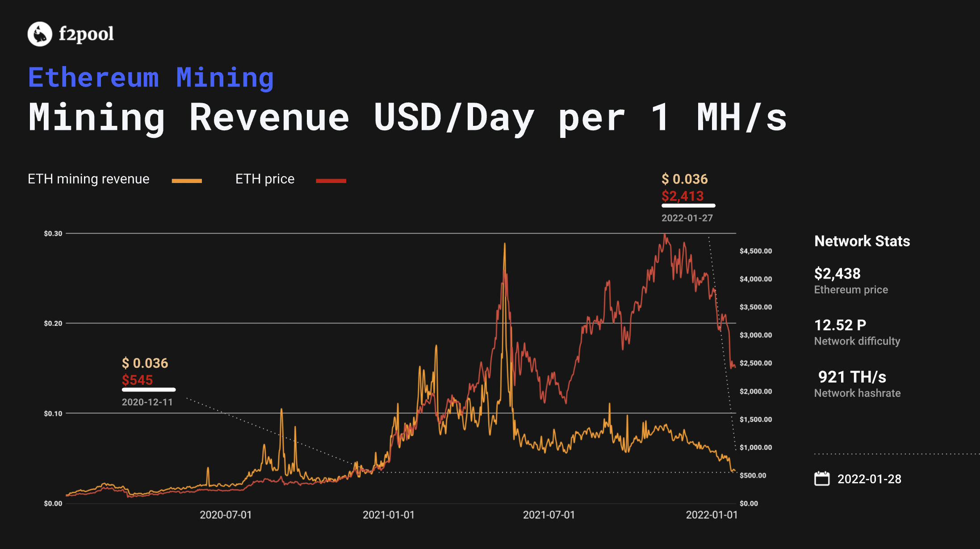Click the 'Network difficulty' stat label
This screenshot has width=980, height=549.
coord(857,341)
